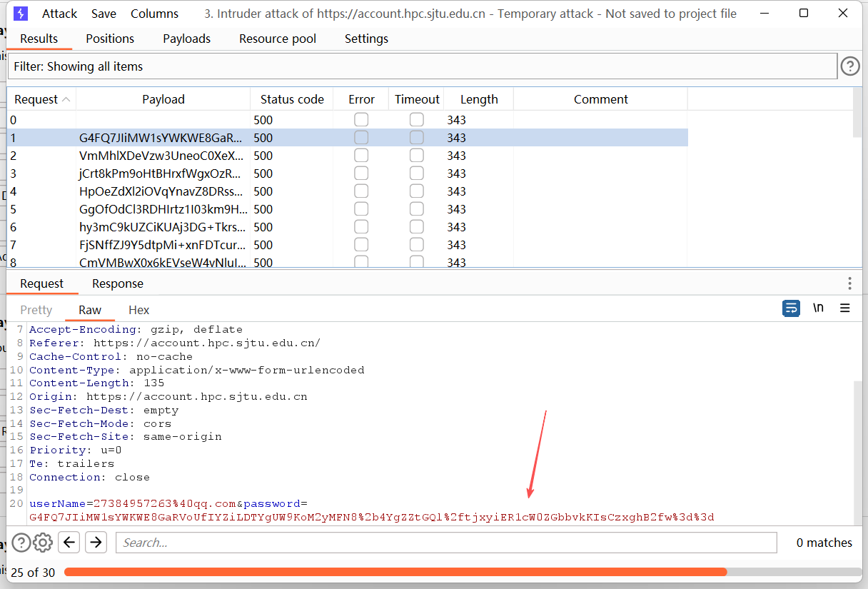Toggle Error checkbox for request 2
This screenshot has height=589, width=868.
tap(361, 156)
